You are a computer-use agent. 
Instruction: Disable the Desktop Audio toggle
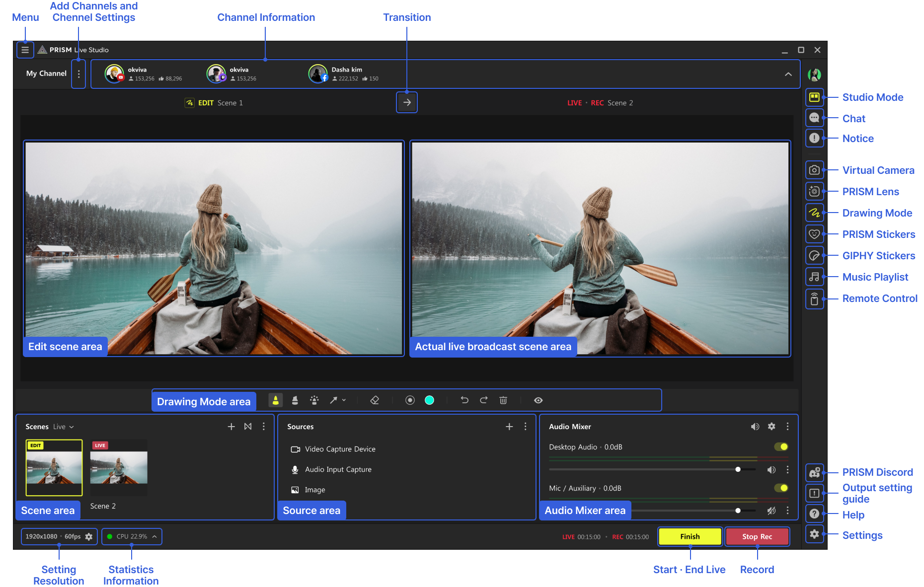pos(780,446)
